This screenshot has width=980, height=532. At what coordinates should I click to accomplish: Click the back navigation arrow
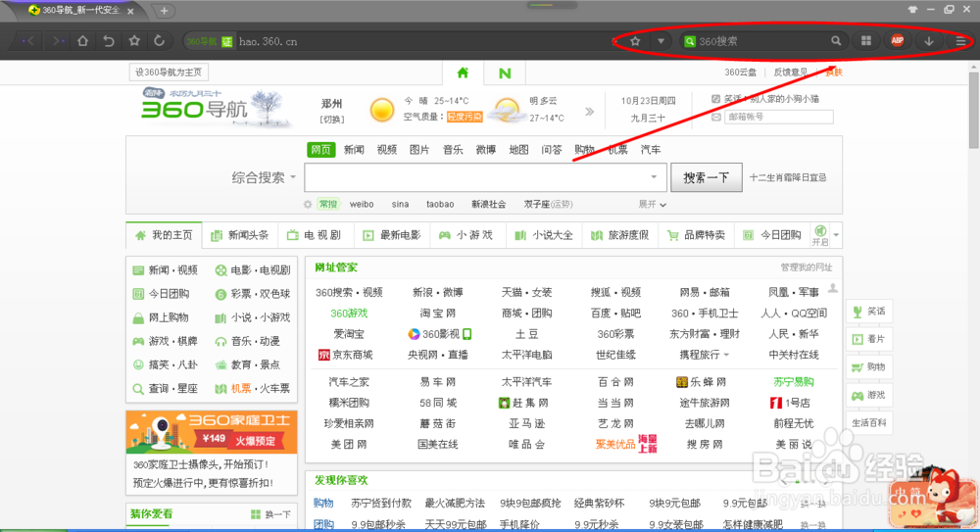pos(28,41)
